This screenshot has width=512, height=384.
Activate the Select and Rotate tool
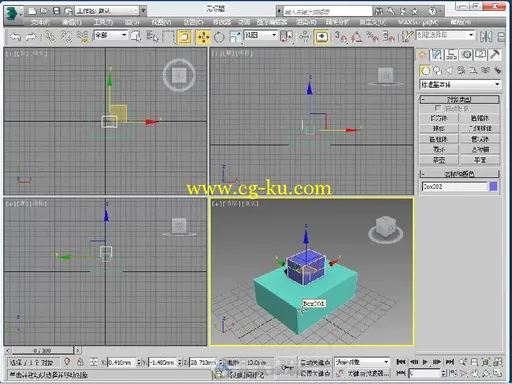pos(219,37)
